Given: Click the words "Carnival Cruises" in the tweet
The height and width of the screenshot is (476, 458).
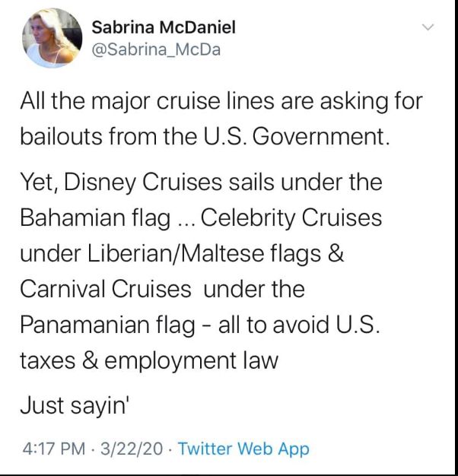Looking at the screenshot, I should tap(106, 289).
